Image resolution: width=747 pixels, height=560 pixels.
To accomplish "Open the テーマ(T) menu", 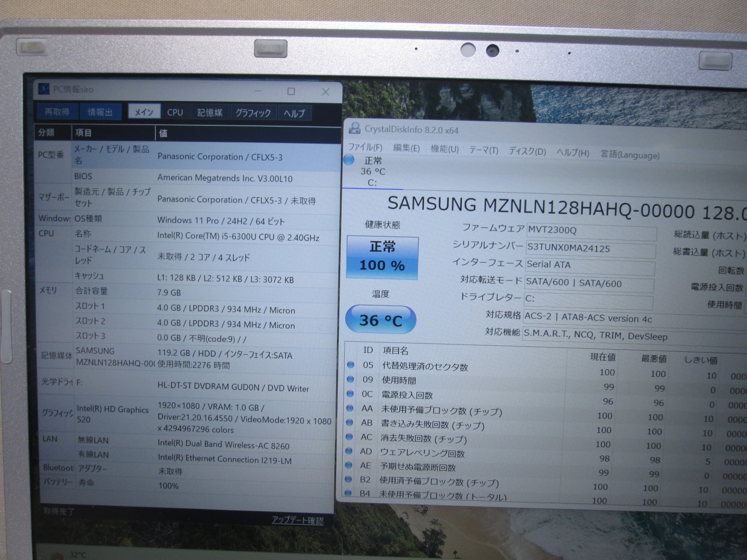I will coord(484,150).
